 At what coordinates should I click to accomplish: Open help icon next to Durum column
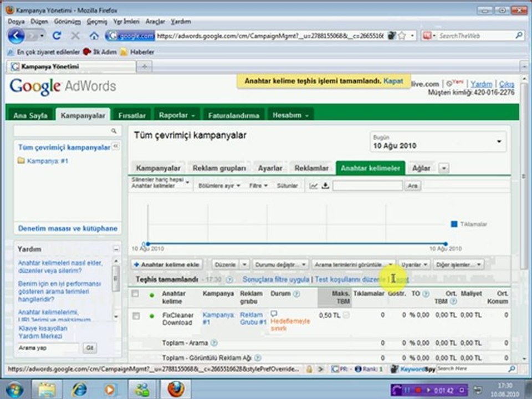coord(296,294)
